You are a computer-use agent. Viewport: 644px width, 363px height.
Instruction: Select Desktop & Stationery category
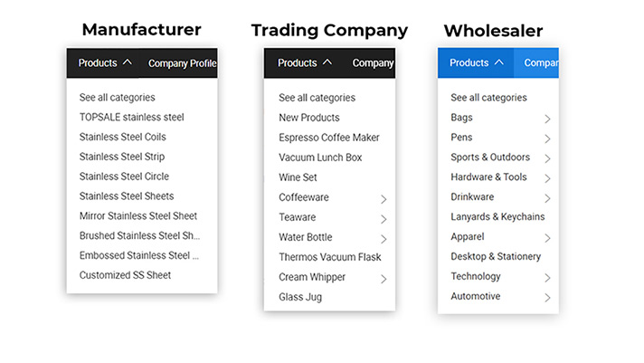pos(495,257)
